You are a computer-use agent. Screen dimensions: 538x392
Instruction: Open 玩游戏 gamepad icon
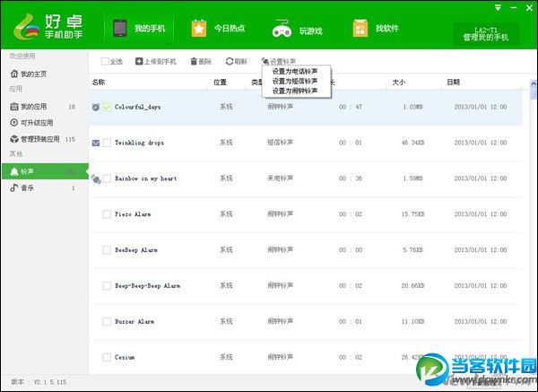click(x=282, y=28)
